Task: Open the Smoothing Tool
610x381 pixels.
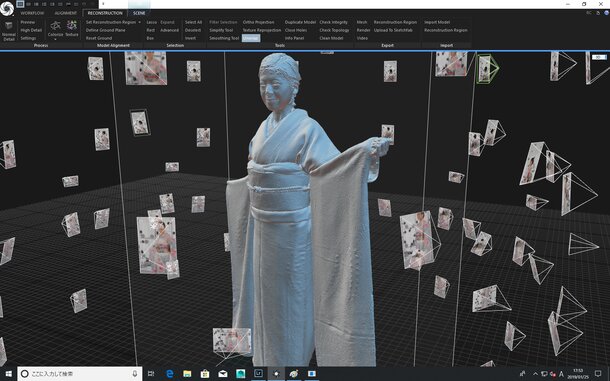Action: [x=224, y=38]
